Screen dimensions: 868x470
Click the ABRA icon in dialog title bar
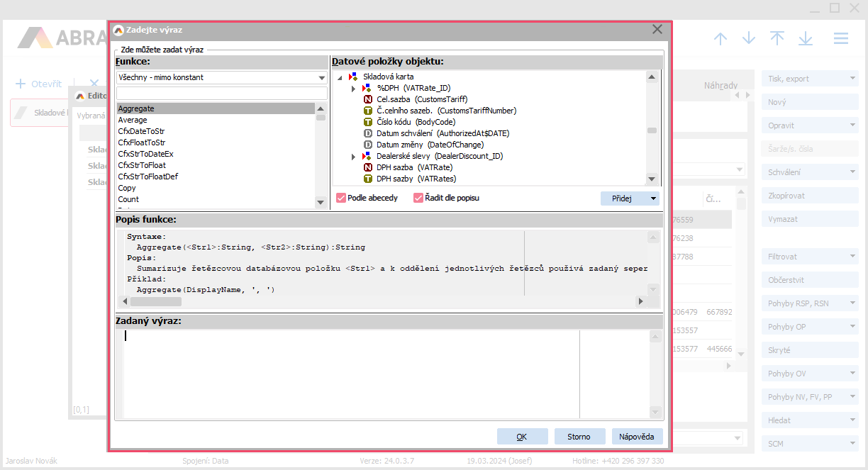118,30
